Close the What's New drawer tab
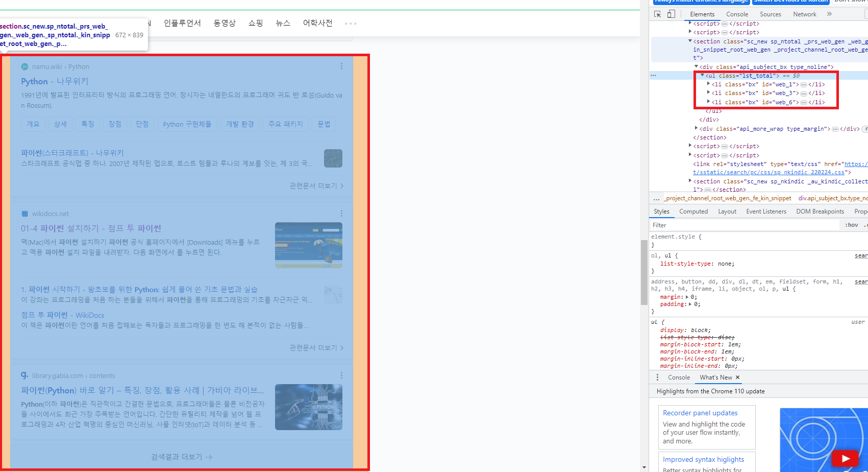 (x=737, y=377)
